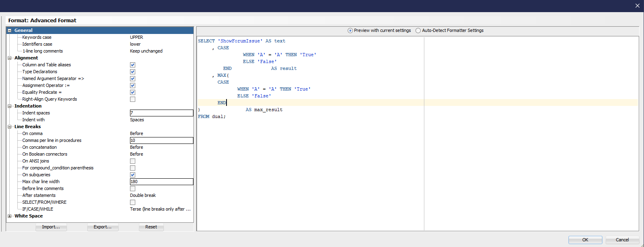Click the SELECT 'ShowForumIssue' preview line
The image size is (644, 247).
pos(241,41)
